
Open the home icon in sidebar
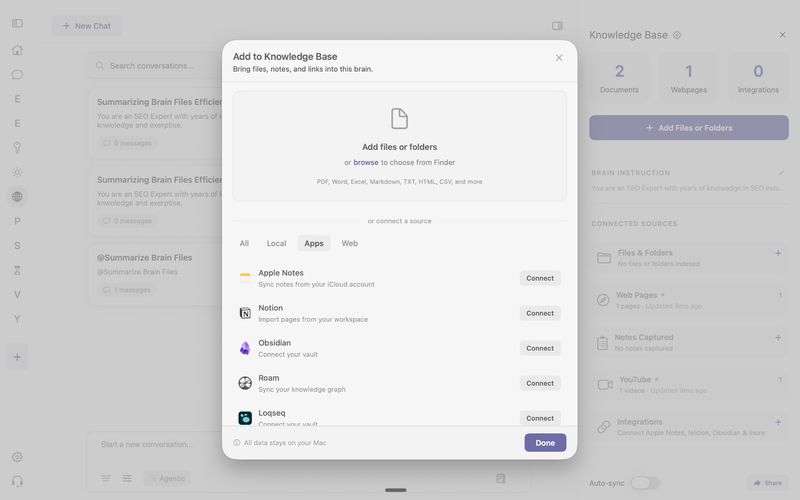pyautogui.click(x=17, y=50)
